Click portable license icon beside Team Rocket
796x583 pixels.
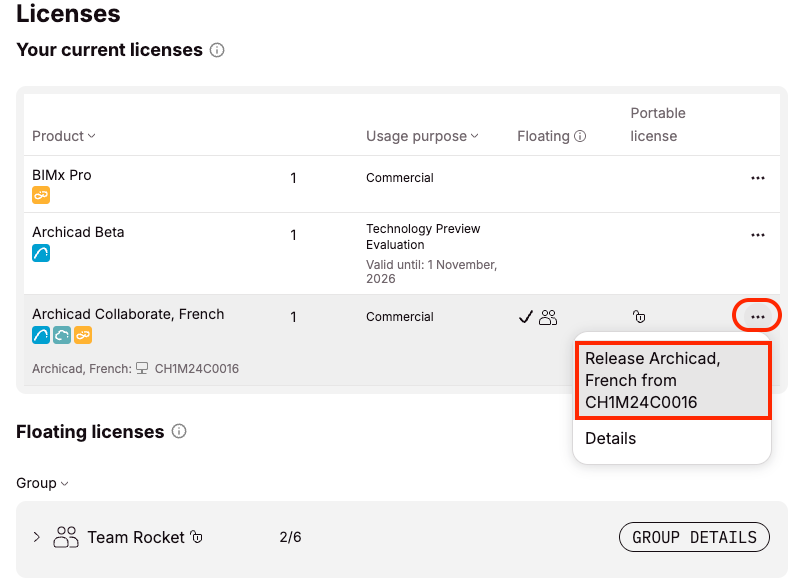[196, 536]
